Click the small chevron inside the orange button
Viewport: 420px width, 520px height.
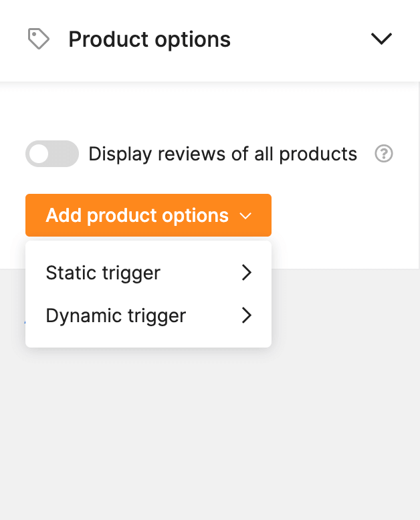(x=245, y=217)
